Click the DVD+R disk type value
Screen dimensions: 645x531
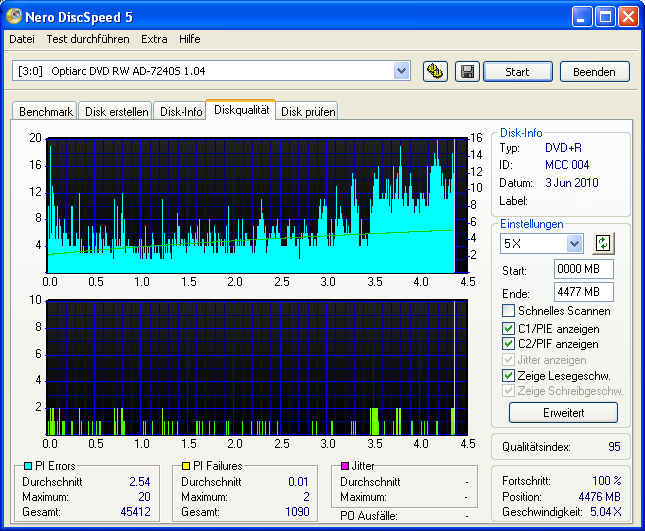[x=563, y=148]
